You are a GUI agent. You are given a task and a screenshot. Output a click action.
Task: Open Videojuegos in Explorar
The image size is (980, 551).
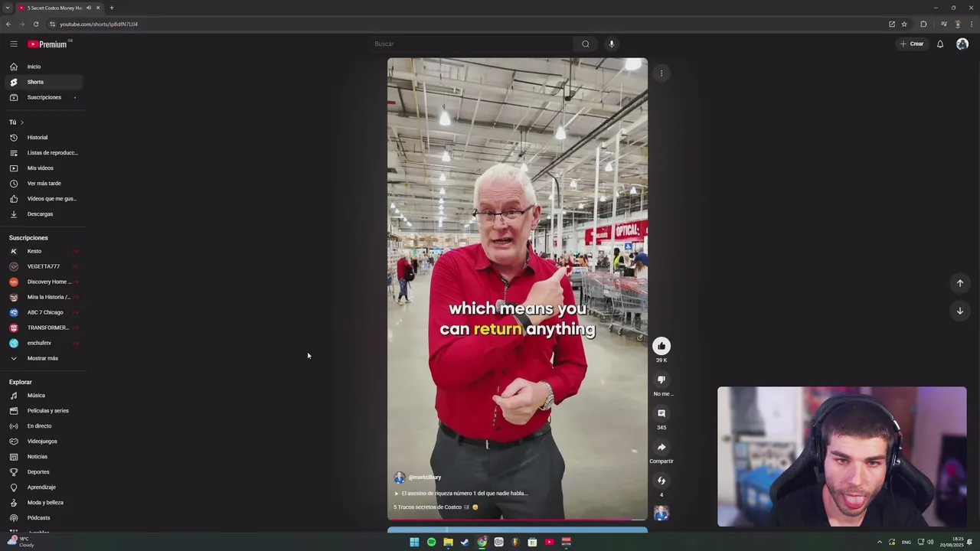[x=43, y=442]
